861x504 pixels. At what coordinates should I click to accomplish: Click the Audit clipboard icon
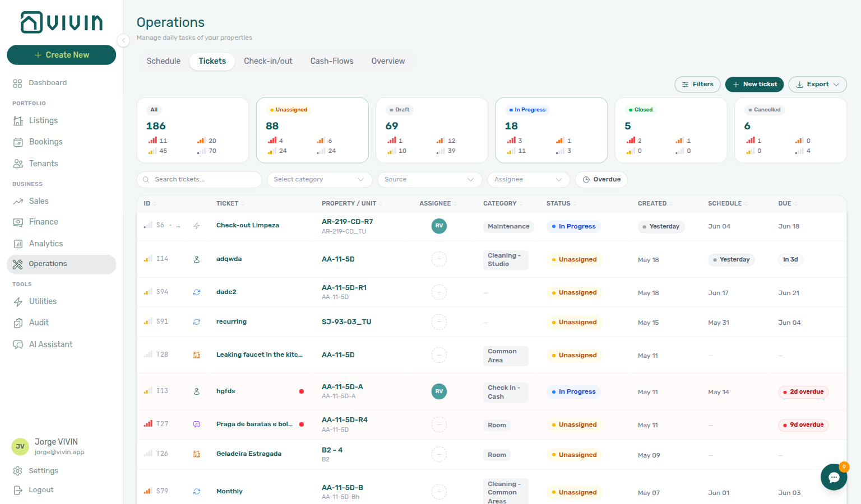click(18, 323)
